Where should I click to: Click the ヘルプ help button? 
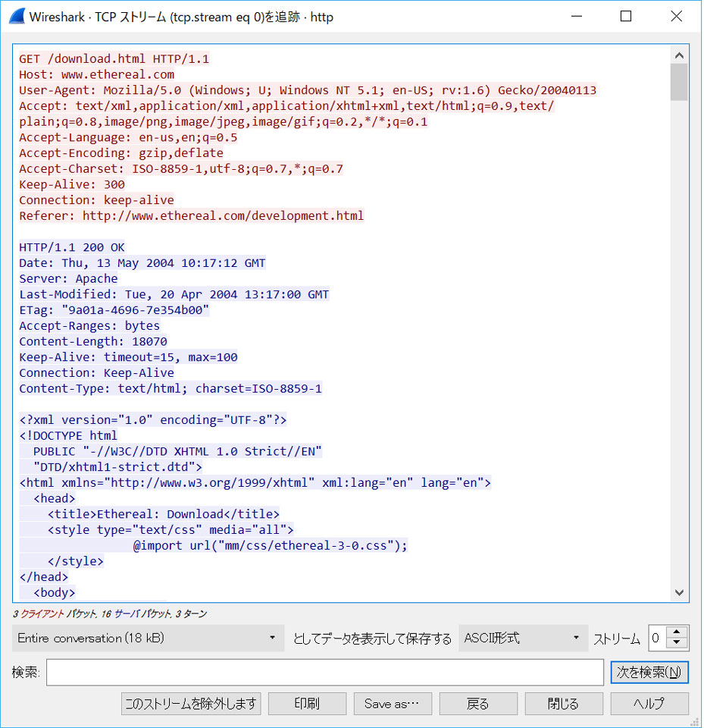[649, 704]
